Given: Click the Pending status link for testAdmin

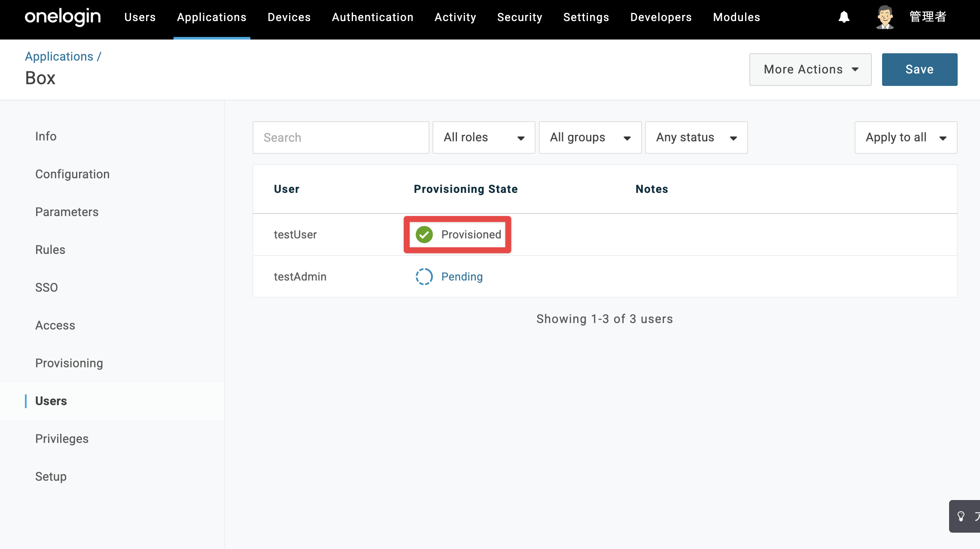Looking at the screenshot, I should click(462, 277).
